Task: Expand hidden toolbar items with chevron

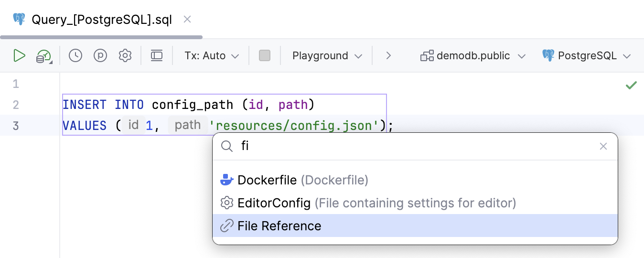Action: (x=388, y=55)
